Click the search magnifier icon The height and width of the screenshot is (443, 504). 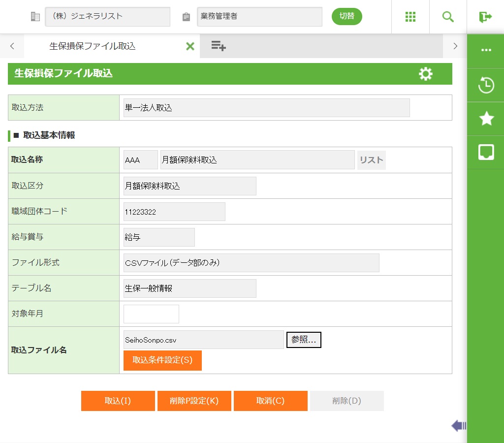pos(448,17)
